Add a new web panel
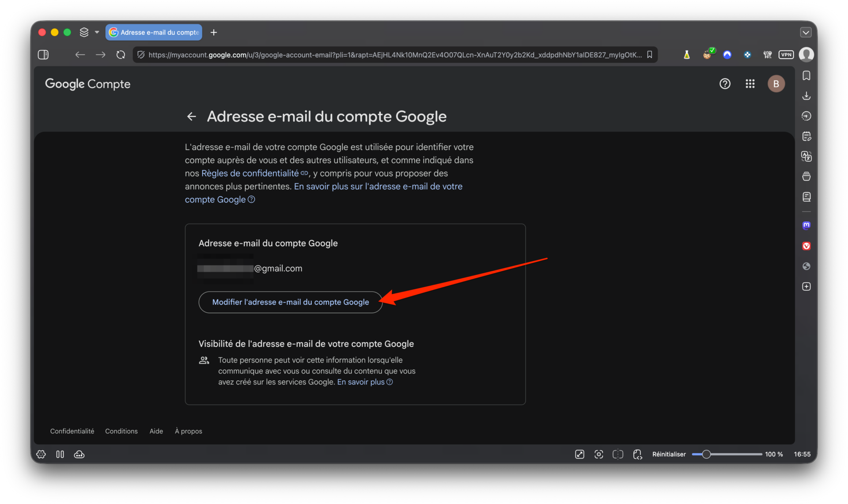The height and width of the screenshot is (504, 848). pos(806,287)
